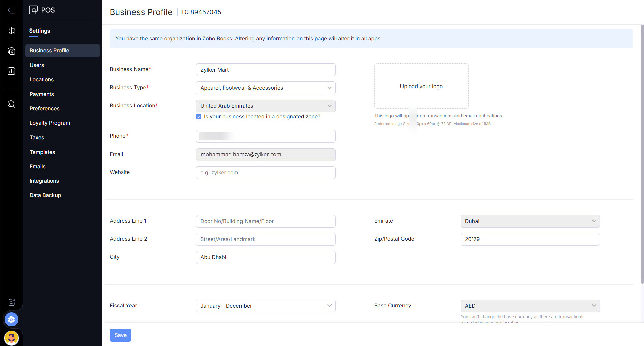
Task: Go to the Loyalty Program settings
Action: 50,123
